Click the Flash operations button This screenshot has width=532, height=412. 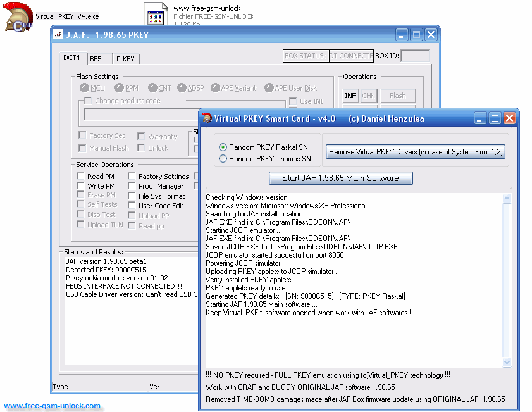click(398, 96)
